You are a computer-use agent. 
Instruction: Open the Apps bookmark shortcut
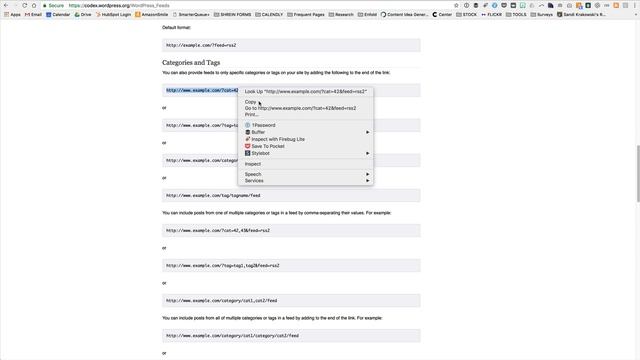tap(13, 14)
